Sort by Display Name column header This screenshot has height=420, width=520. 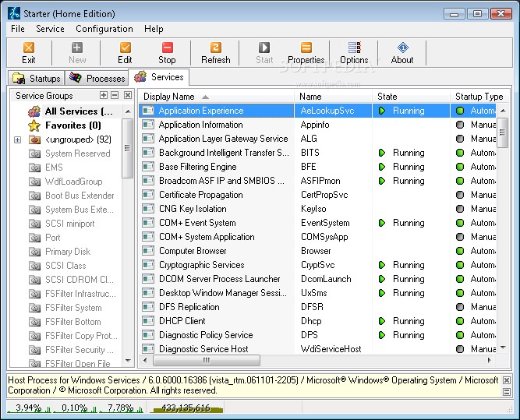[x=172, y=97]
